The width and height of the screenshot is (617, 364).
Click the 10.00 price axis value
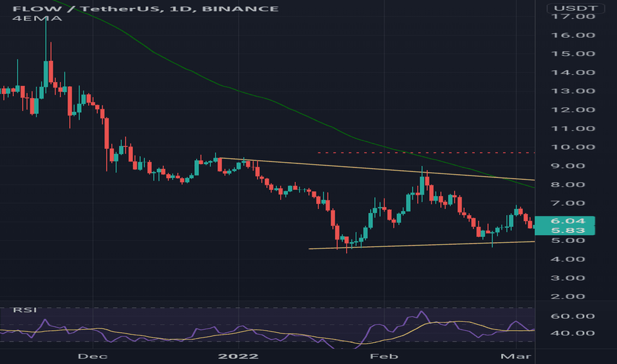(x=573, y=147)
